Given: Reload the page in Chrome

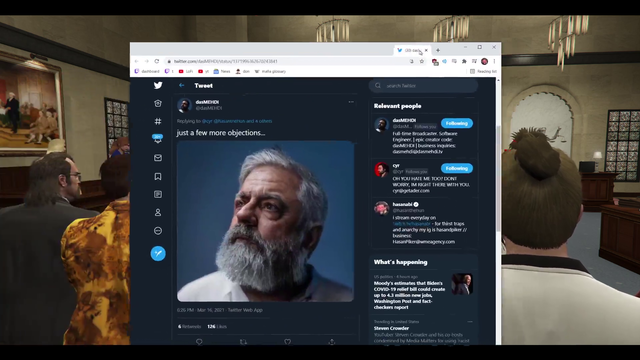Looking at the screenshot, I should pyautogui.click(x=157, y=61).
